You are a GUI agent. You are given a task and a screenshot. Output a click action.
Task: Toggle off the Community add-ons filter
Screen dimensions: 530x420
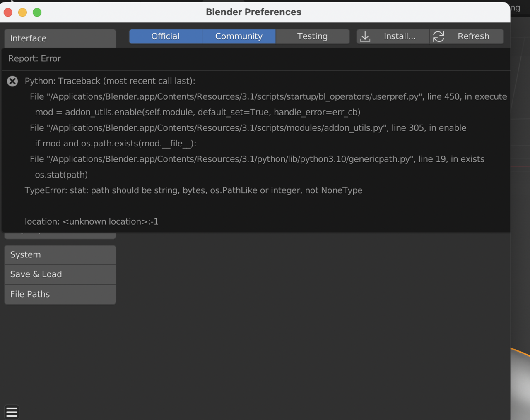click(x=238, y=36)
